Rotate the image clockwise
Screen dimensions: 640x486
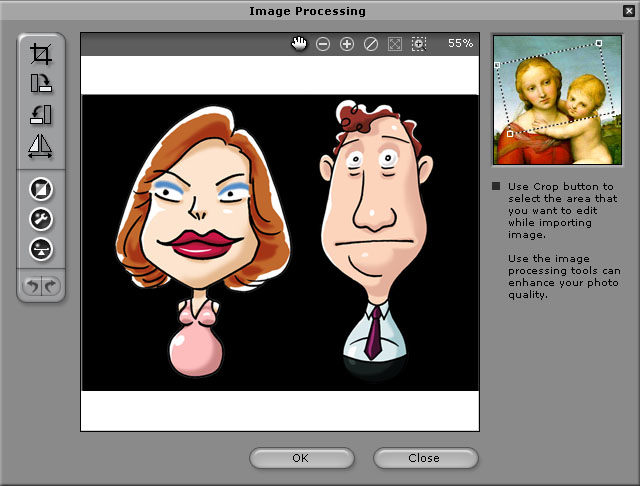(x=41, y=84)
